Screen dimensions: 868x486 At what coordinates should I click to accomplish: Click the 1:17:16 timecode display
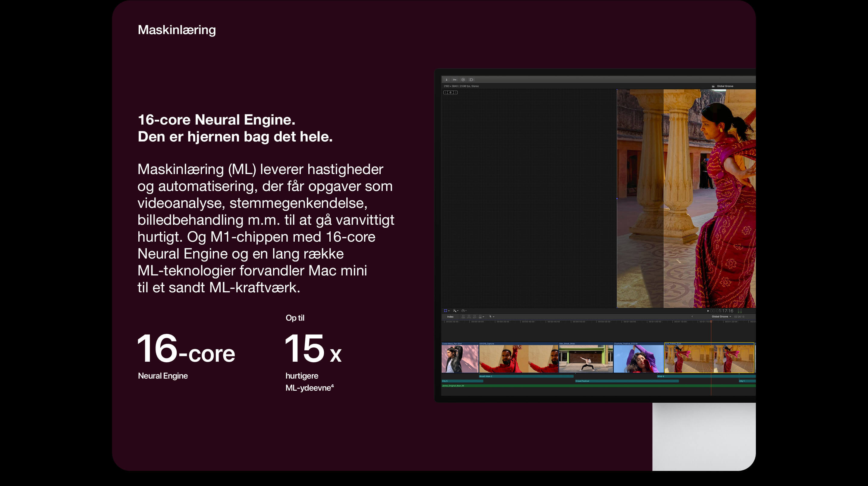point(722,311)
